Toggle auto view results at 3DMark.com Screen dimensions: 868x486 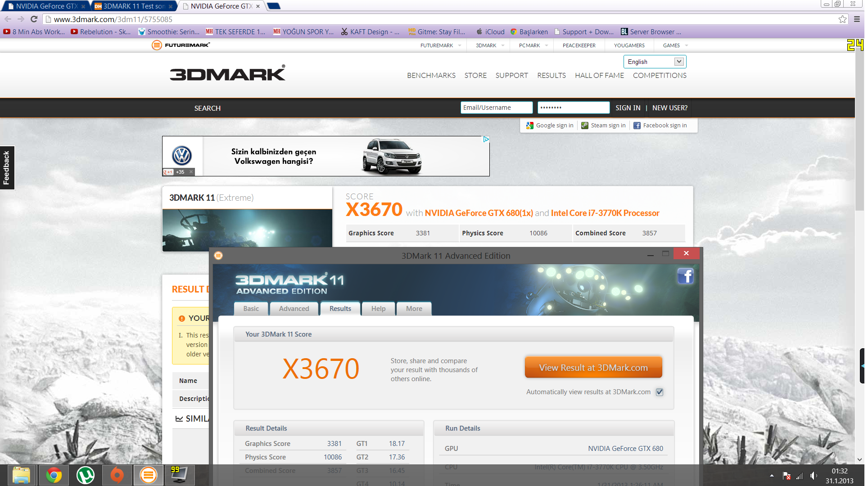[660, 391]
